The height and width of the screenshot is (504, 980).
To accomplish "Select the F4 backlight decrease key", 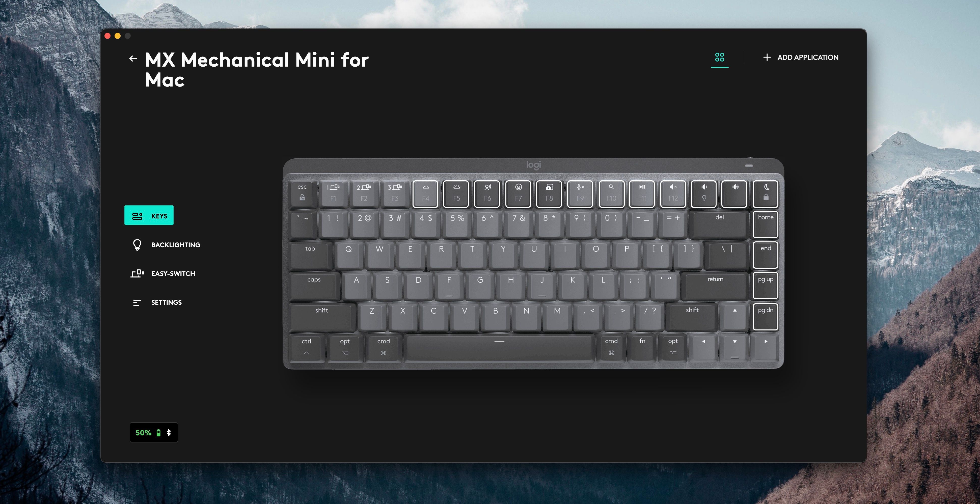I will point(425,194).
